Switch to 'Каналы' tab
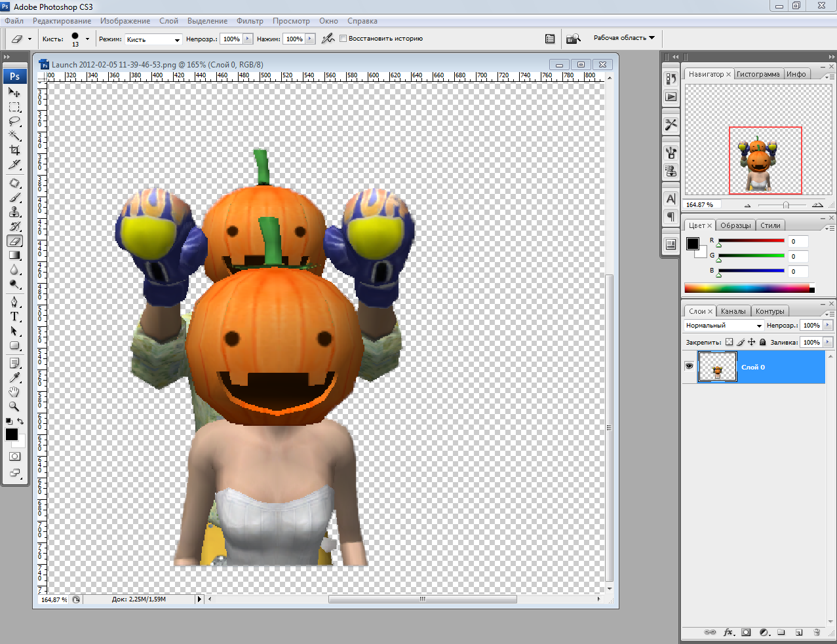Viewport: 837px width, 644px height. coord(733,311)
